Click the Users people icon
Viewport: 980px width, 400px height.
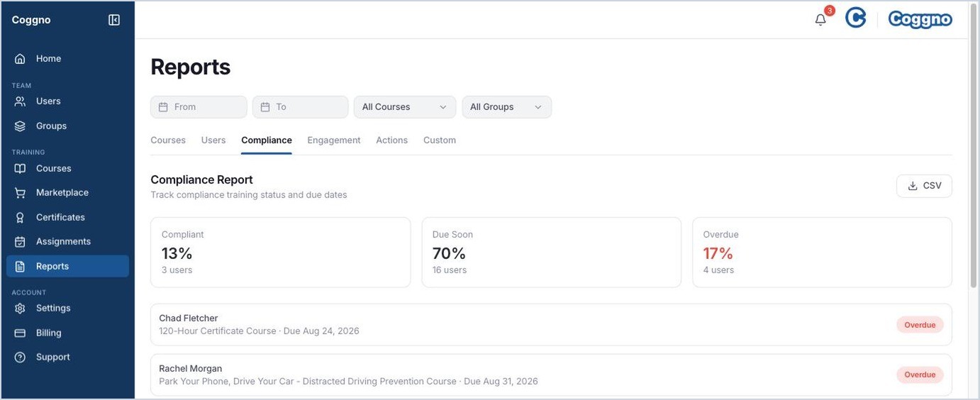click(20, 101)
